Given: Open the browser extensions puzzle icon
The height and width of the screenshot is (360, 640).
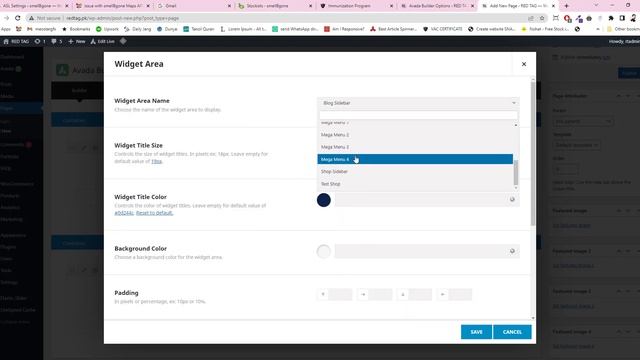Looking at the screenshot, I should tap(611, 18).
